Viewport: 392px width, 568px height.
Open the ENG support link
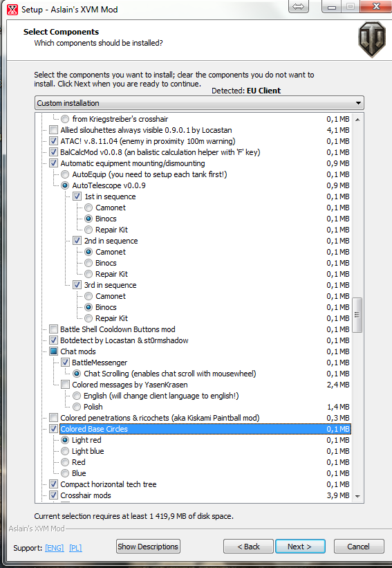[55, 548]
